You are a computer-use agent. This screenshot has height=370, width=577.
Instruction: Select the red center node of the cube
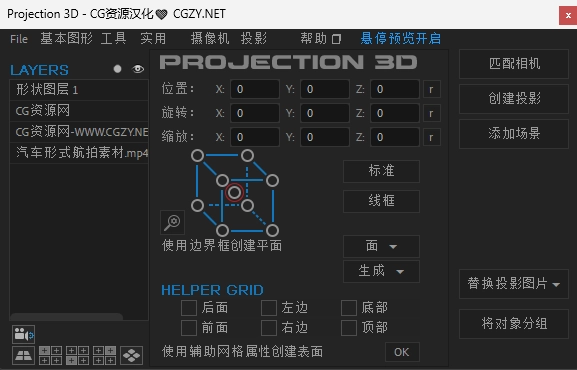234,192
